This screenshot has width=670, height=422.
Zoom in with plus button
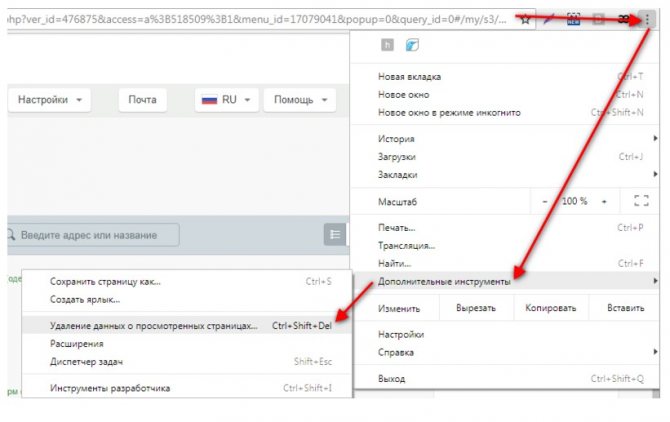pyautogui.click(x=604, y=201)
